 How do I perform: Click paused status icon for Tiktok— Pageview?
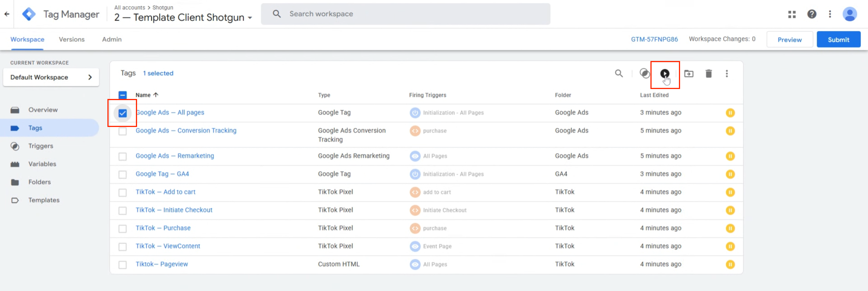pyautogui.click(x=730, y=264)
